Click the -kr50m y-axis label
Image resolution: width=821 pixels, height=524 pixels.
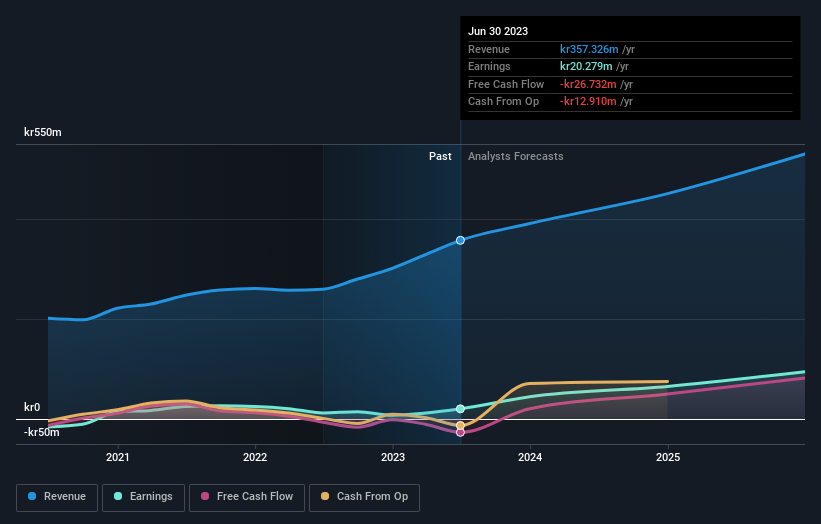[41, 432]
